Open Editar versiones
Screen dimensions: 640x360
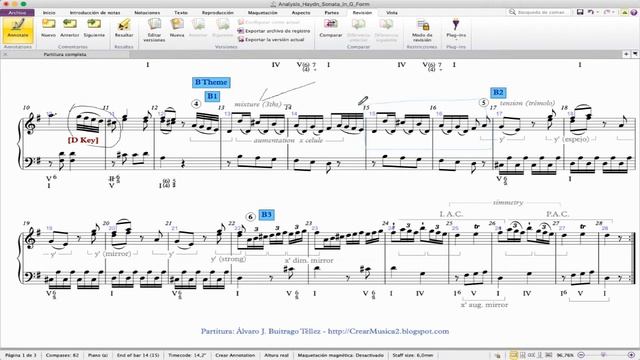pyautogui.click(x=154, y=30)
